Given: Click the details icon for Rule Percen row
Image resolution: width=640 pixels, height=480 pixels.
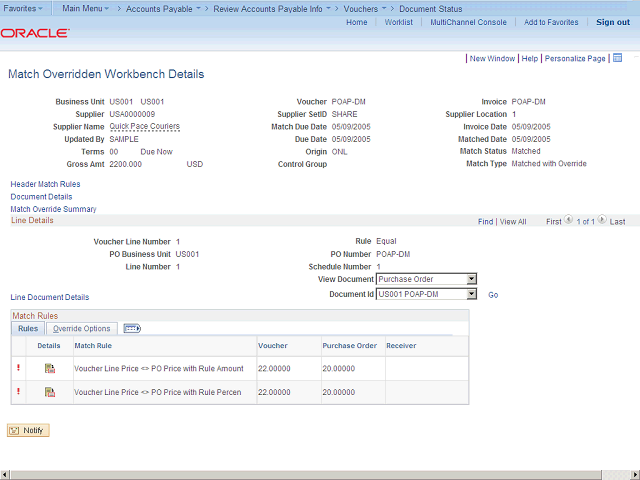Looking at the screenshot, I should [49, 392].
